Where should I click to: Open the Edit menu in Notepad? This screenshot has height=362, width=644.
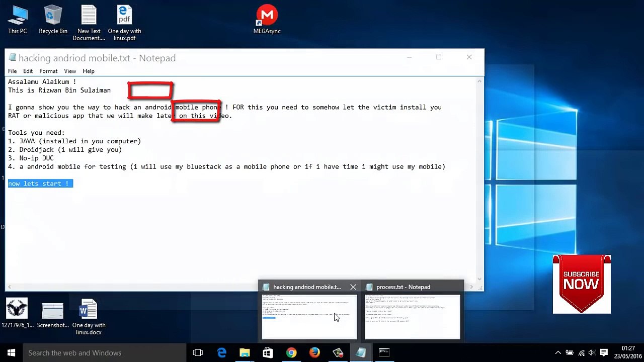pyautogui.click(x=28, y=71)
